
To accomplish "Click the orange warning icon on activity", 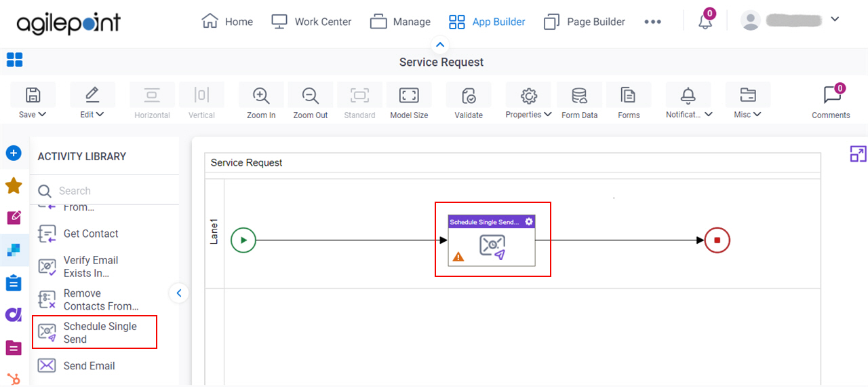I will coord(458,257).
